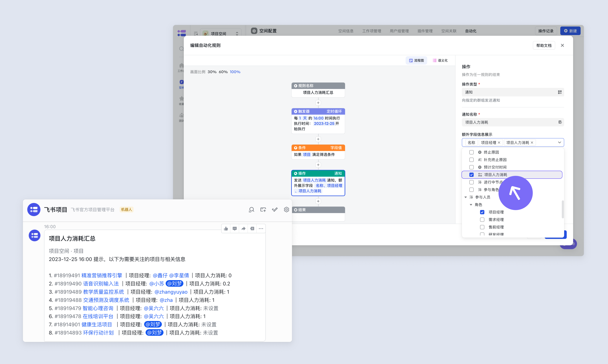Like the message with thumbs-up icon
This screenshot has width=608, height=364.
coord(226,229)
